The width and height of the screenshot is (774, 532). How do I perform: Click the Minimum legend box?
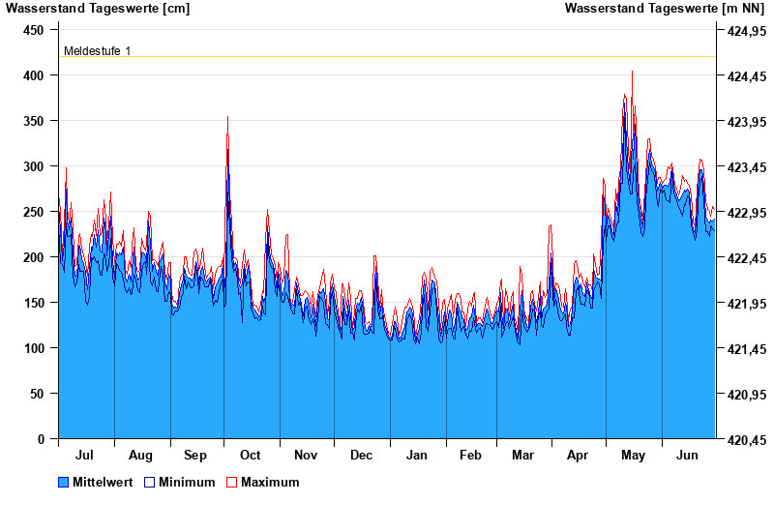149,482
